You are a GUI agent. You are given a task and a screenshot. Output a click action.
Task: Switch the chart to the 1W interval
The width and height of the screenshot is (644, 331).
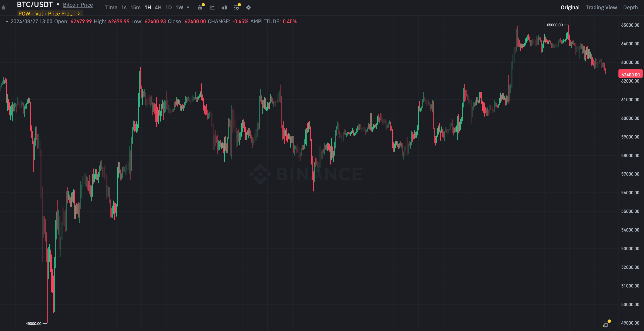point(179,8)
